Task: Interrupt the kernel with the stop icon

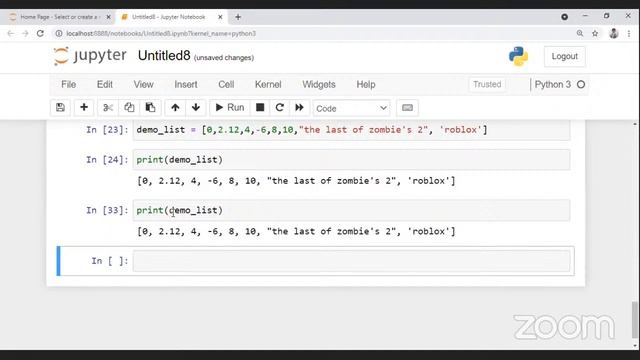Action: pos(260,108)
